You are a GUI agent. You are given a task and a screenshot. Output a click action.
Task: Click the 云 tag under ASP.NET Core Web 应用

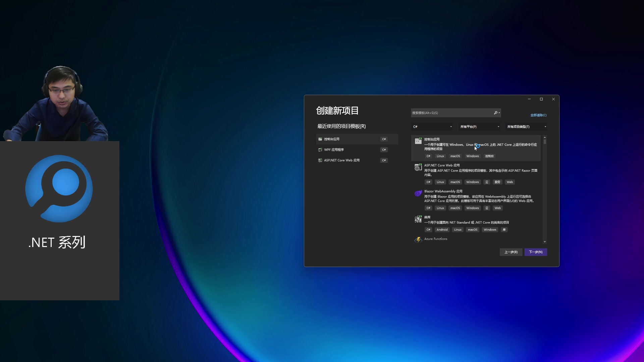point(487,182)
